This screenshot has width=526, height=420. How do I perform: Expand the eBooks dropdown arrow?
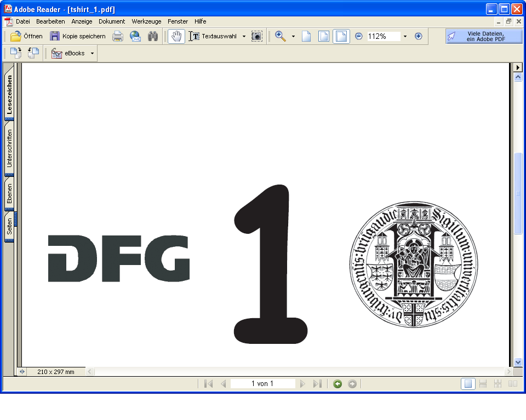[92, 53]
